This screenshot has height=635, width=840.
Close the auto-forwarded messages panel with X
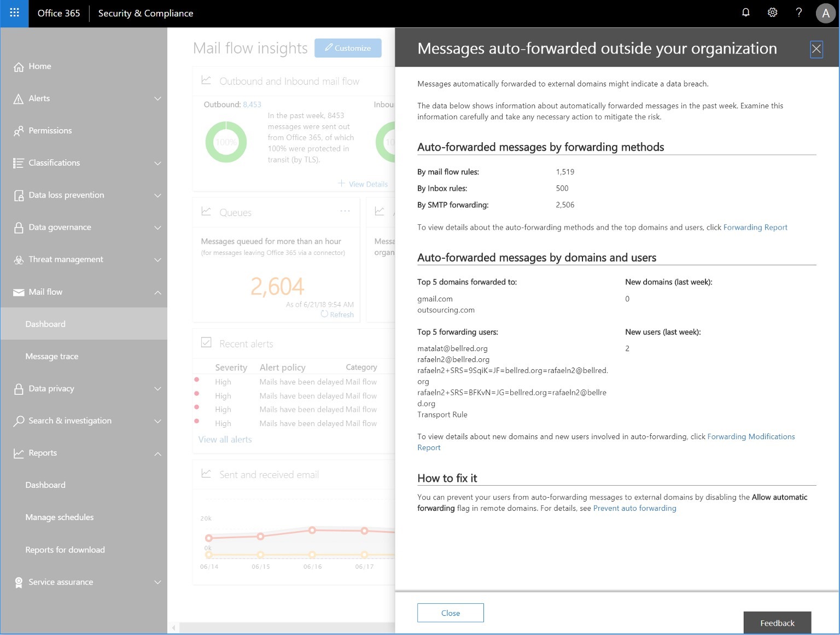click(816, 49)
